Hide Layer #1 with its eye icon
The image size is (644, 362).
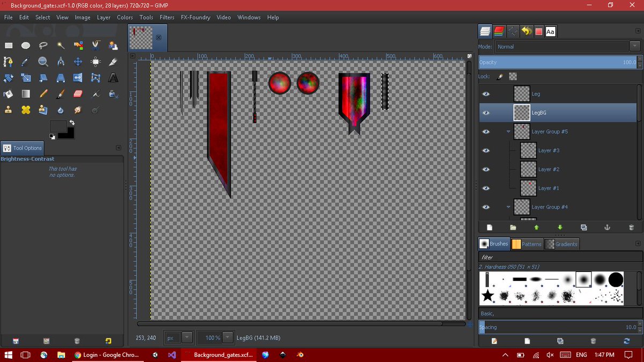pos(486,188)
